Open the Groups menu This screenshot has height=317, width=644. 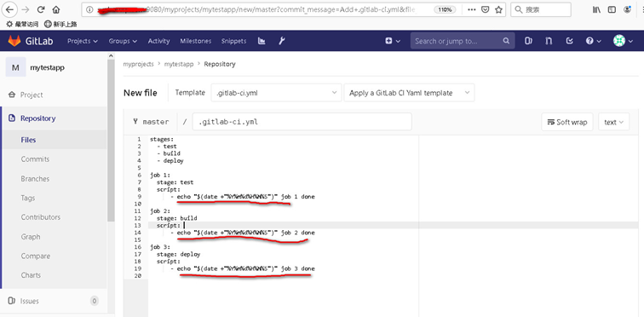[123, 41]
